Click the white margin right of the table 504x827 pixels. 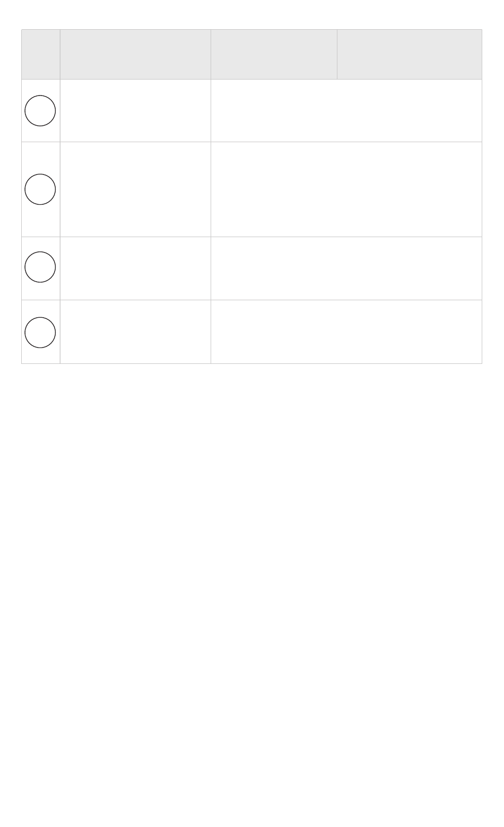coord(493,196)
